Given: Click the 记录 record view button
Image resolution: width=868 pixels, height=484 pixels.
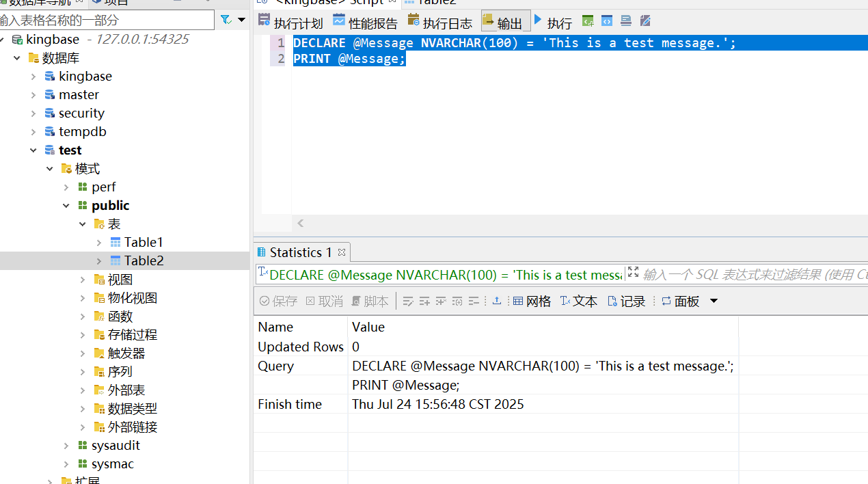Looking at the screenshot, I should 626,301.
